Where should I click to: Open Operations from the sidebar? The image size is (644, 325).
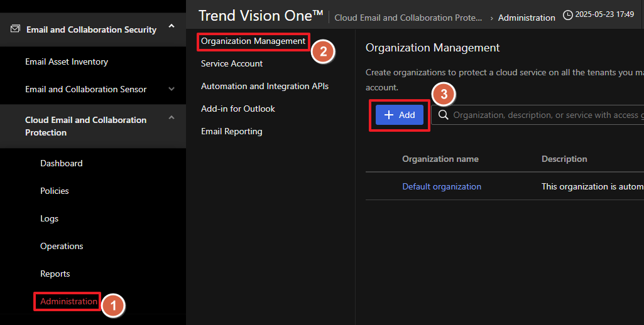point(62,246)
